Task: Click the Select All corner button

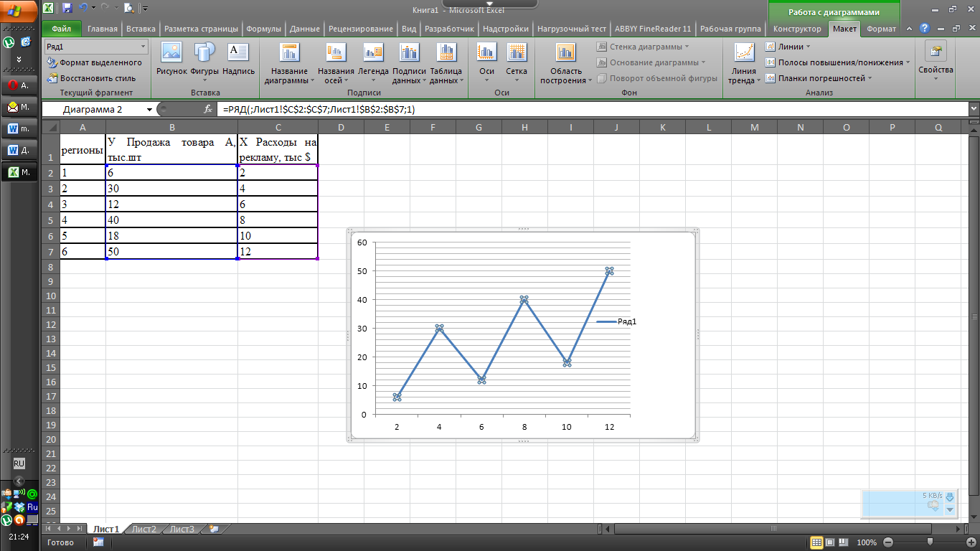Action: pos(50,127)
